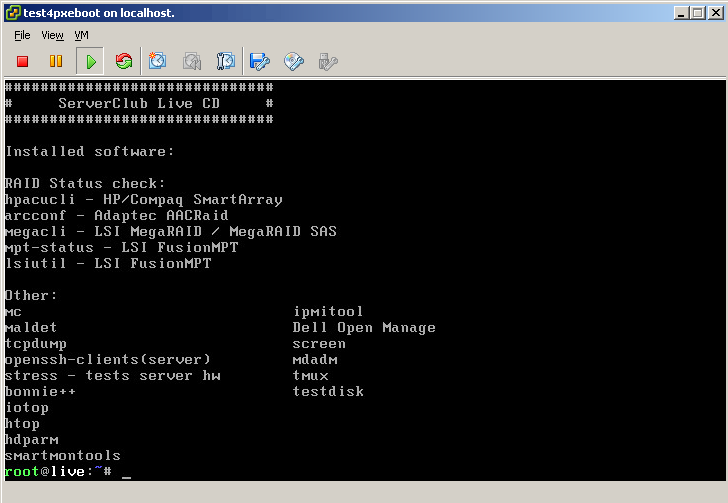
Task: Click the red Power Off stop button
Action: click(x=22, y=61)
